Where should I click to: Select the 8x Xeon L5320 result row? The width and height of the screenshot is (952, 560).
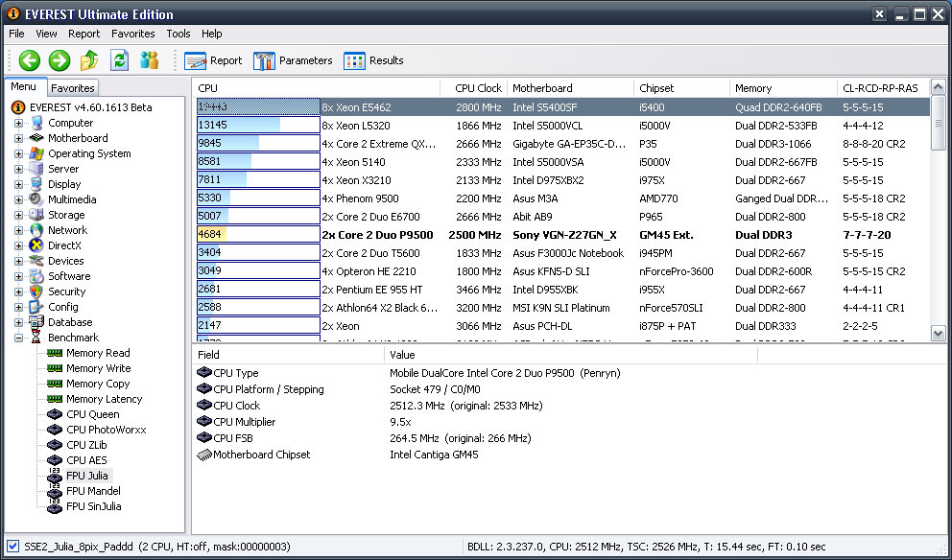point(562,126)
